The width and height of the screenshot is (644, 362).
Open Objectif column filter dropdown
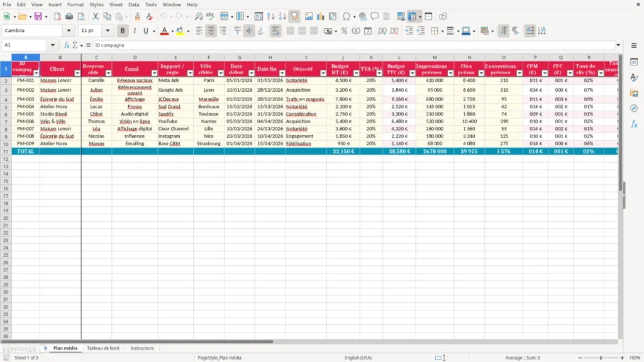323,73
